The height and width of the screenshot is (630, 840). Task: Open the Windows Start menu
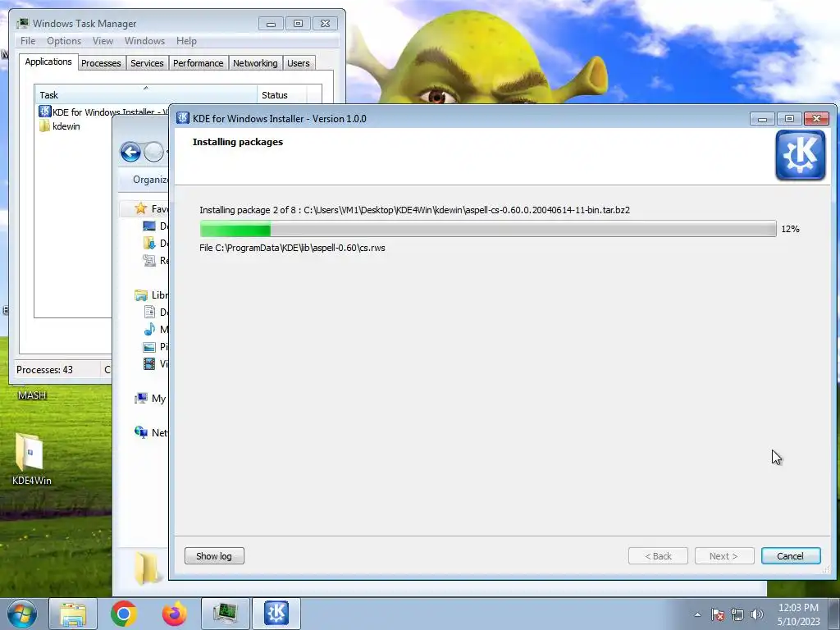[x=22, y=614]
